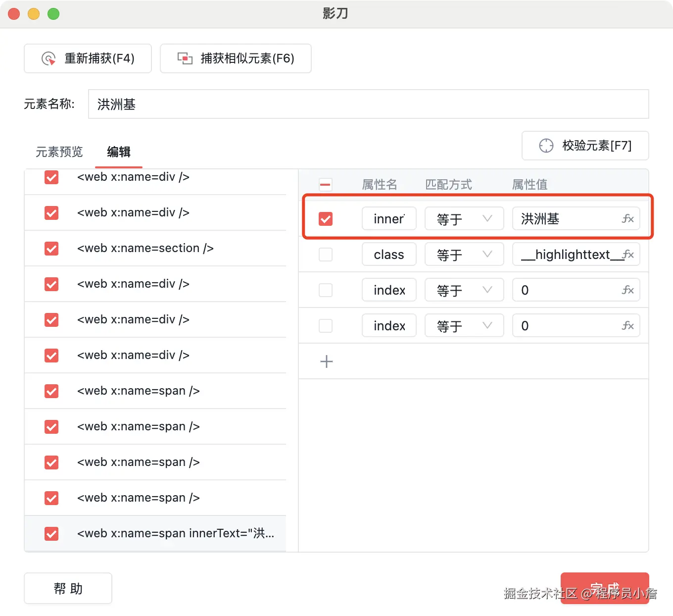This screenshot has height=616, width=673.
Task: Uncheck the span innerText node checkbox
Action: 51,534
